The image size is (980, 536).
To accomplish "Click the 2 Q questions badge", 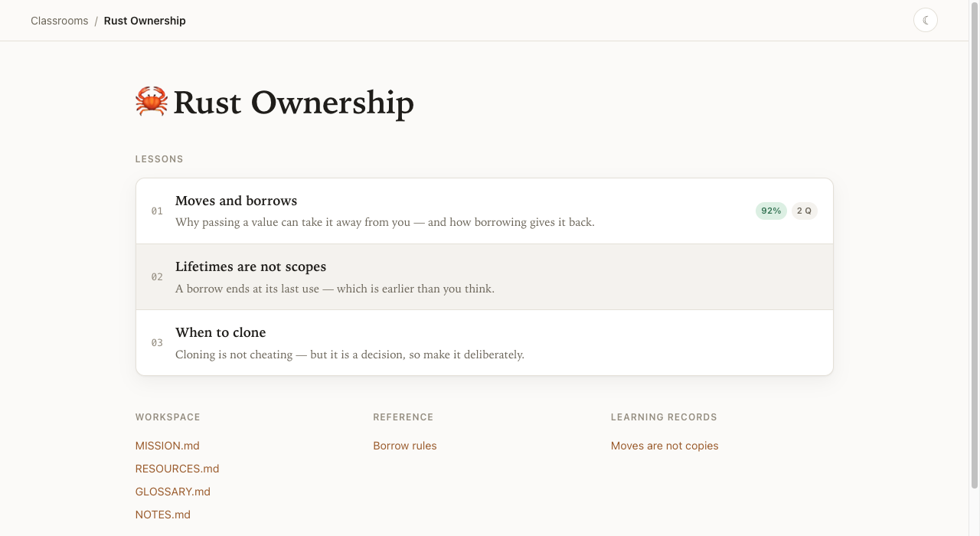I will (x=804, y=211).
